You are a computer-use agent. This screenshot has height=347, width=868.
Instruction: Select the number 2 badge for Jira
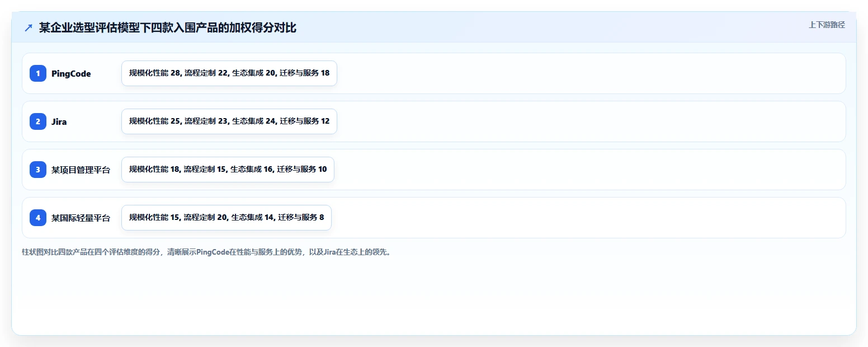click(38, 121)
